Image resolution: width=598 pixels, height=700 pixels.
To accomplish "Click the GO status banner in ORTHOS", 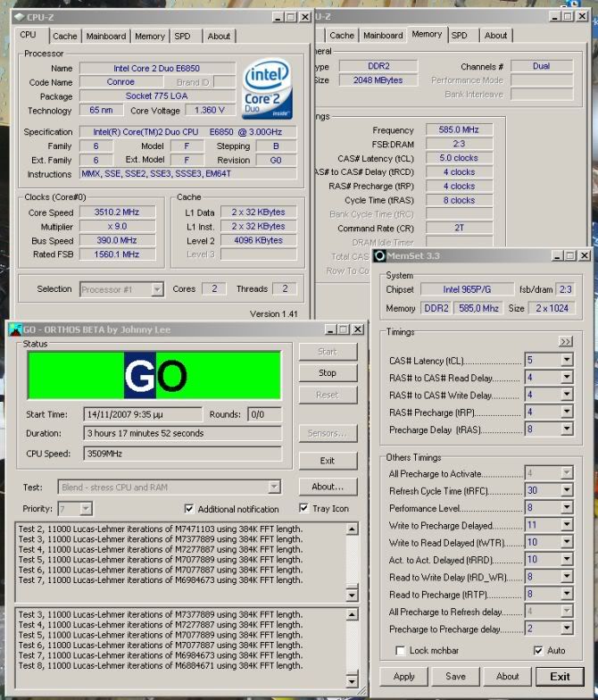I will point(154,375).
